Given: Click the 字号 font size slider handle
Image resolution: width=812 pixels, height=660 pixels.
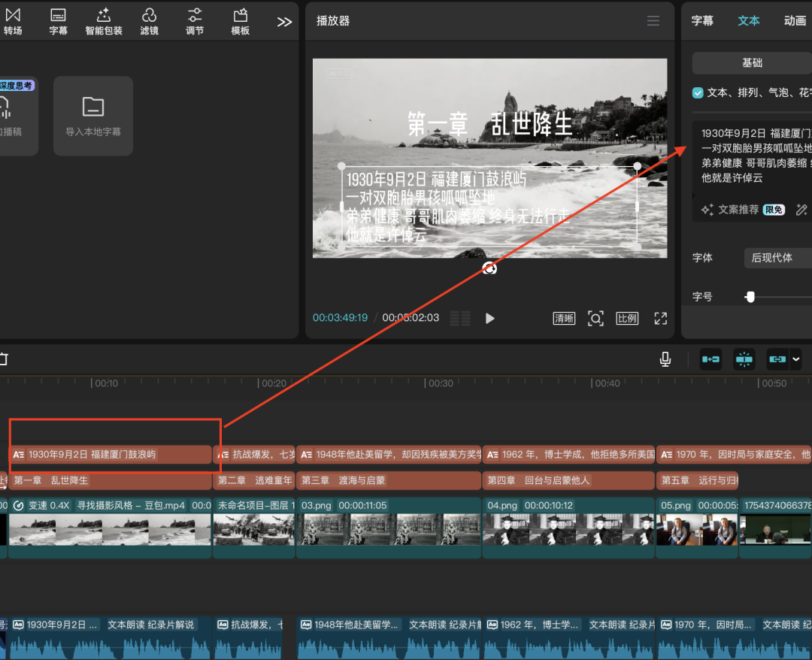Looking at the screenshot, I should tap(750, 297).
